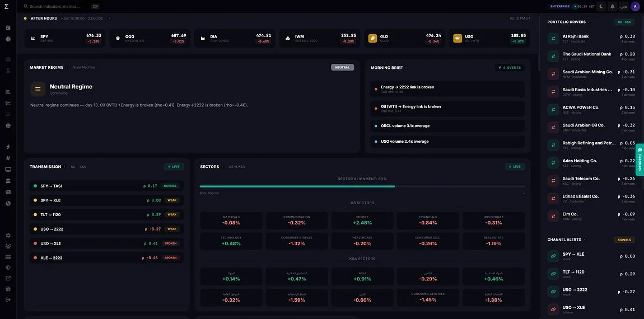Click the external link sidebar icon
This screenshot has height=319, width=644.
point(8,278)
